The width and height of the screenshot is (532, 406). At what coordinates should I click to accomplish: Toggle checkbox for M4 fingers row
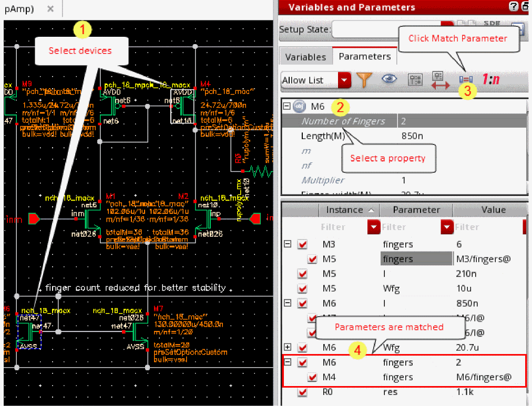(312, 377)
